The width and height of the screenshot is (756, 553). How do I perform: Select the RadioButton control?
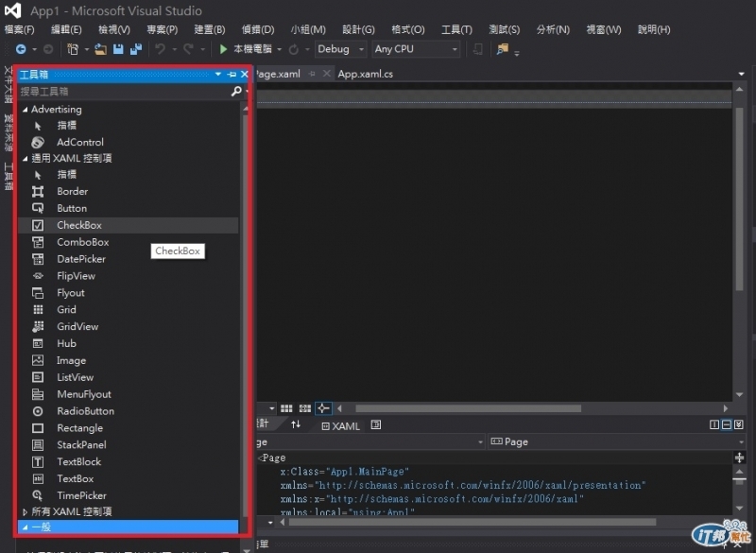click(128, 411)
